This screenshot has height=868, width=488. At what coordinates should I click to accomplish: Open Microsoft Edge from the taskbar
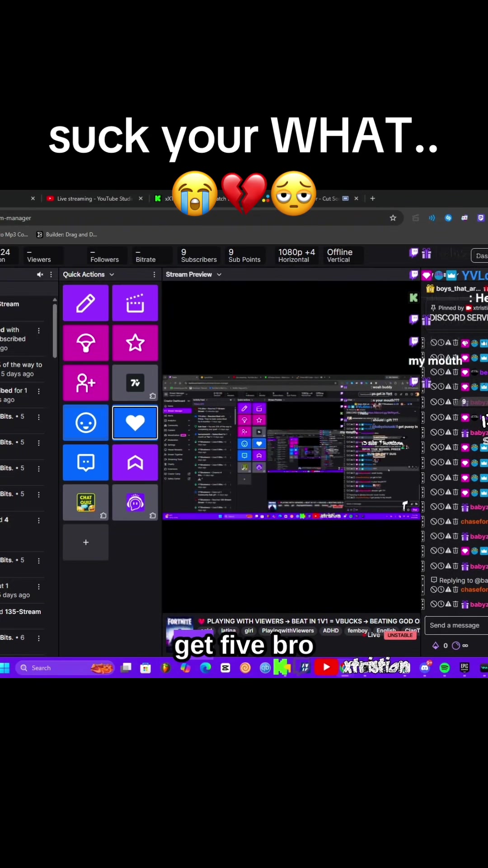(x=206, y=668)
